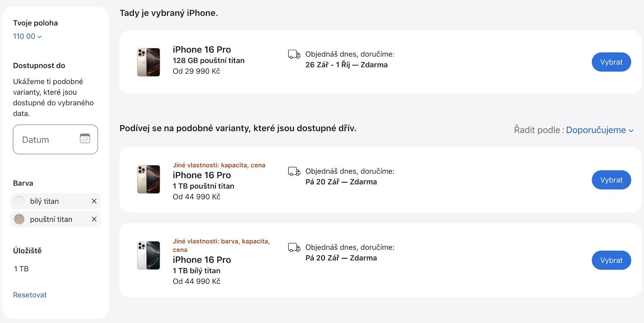
Task: Click delivery truck icon for 1 TB bílý titan
Action: [x=294, y=248]
